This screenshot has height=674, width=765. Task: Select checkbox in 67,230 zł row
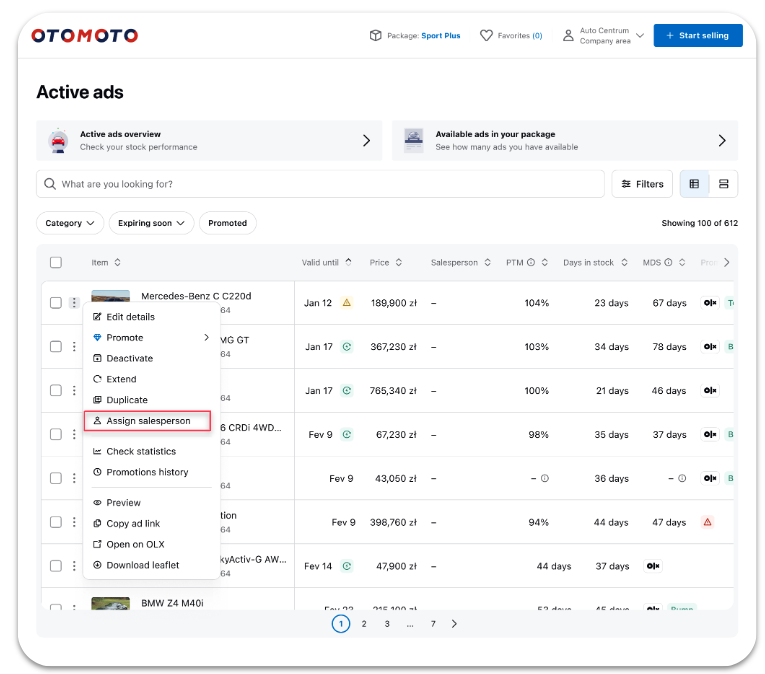pyautogui.click(x=56, y=434)
